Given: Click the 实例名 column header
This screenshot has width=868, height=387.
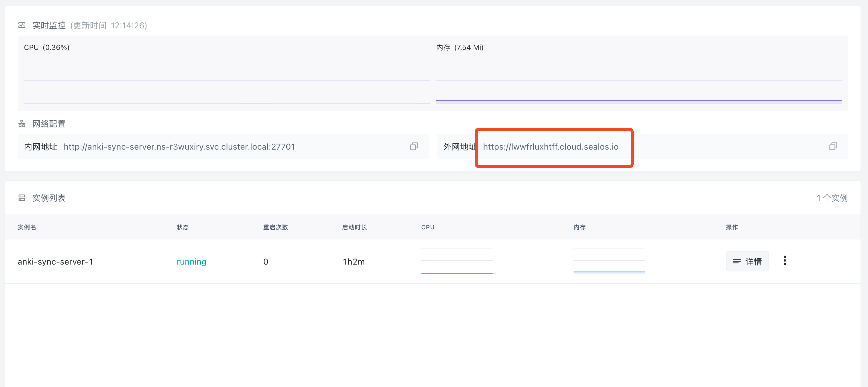Looking at the screenshot, I should pos(27,227).
